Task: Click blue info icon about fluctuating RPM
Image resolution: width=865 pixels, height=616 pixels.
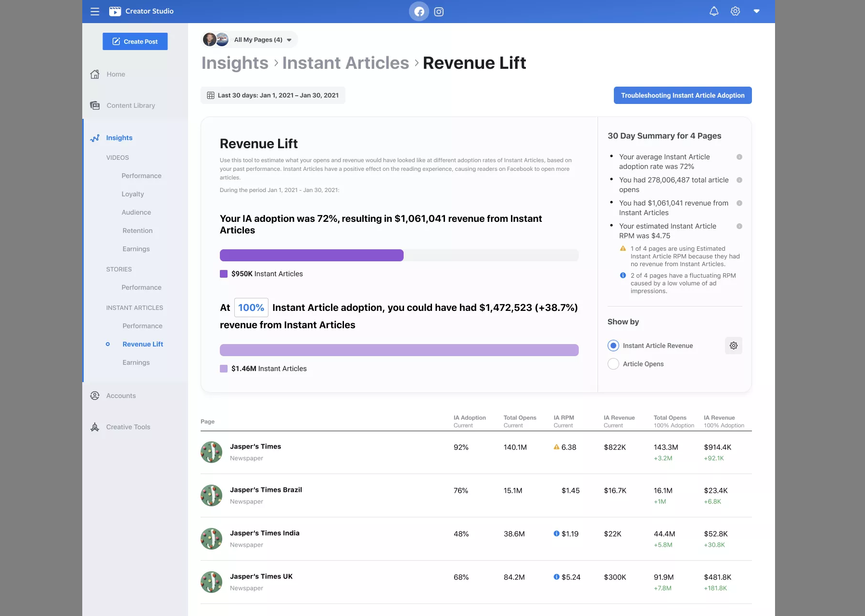Action: click(623, 275)
